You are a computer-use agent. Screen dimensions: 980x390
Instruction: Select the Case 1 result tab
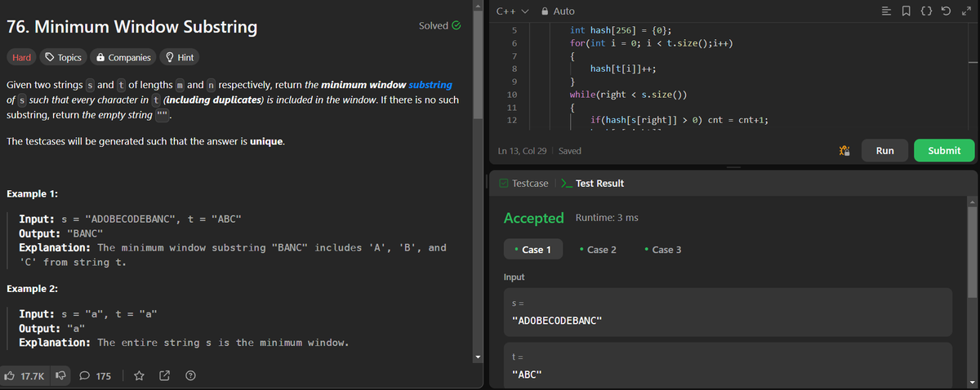tap(532, 250)
